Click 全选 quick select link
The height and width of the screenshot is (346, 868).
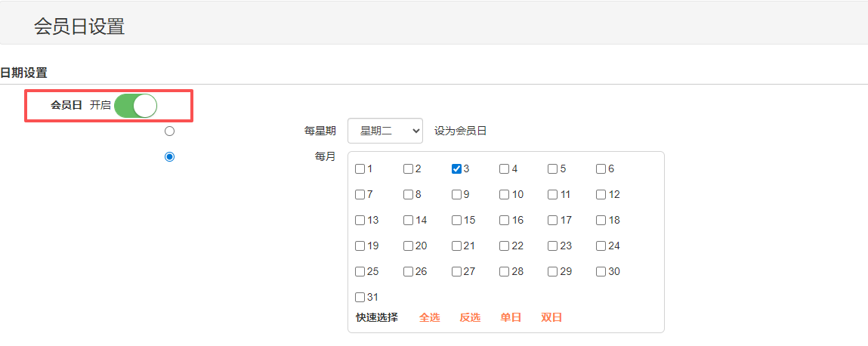tap(429, 318)
